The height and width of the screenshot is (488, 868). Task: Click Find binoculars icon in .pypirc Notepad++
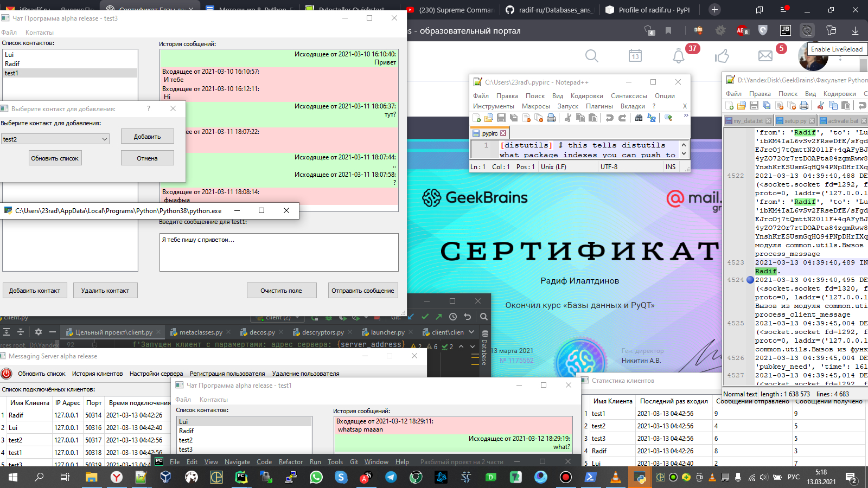point(639,118)
